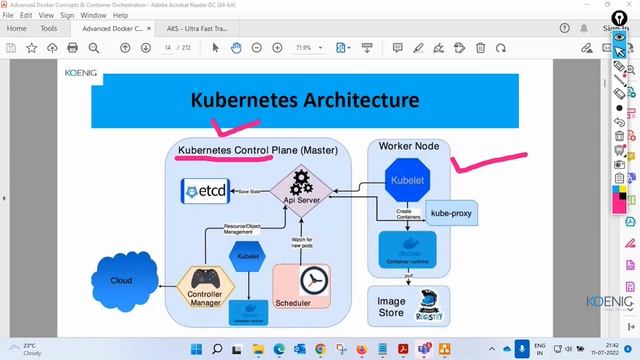Open notifications bell icon
The image size is (640, 360).
(x=584, y=28)
